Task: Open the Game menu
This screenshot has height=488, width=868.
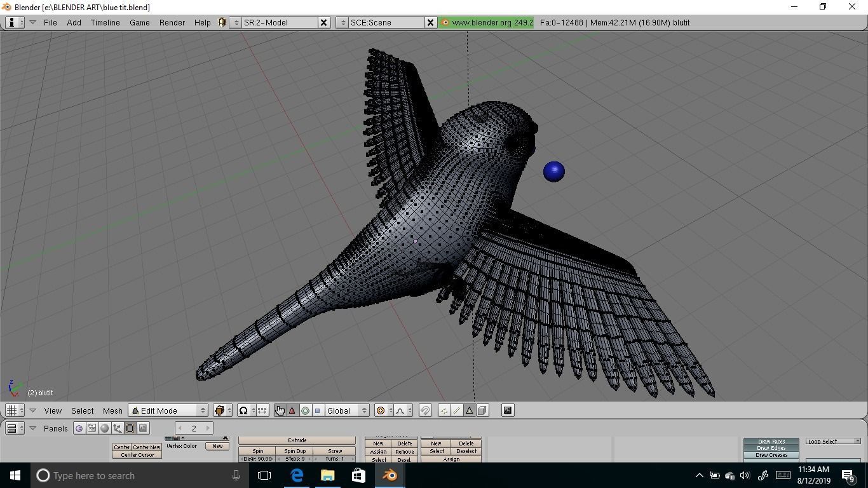Action: coord(139,22)
